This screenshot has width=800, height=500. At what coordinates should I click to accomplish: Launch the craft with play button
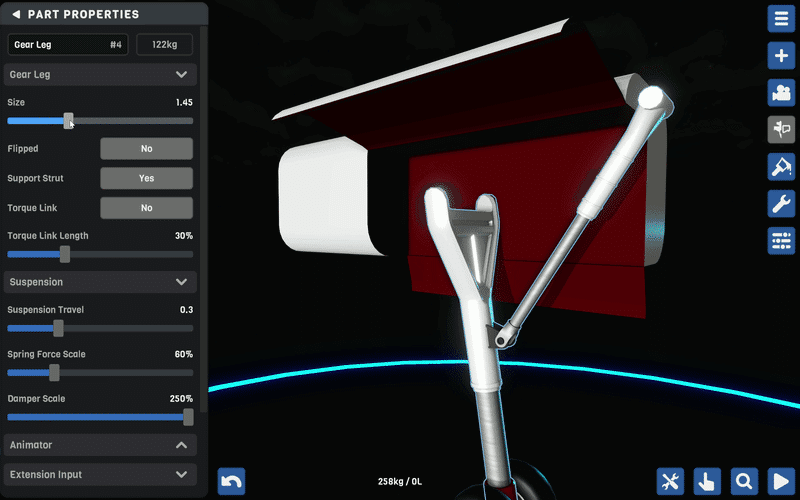[781, 481]
